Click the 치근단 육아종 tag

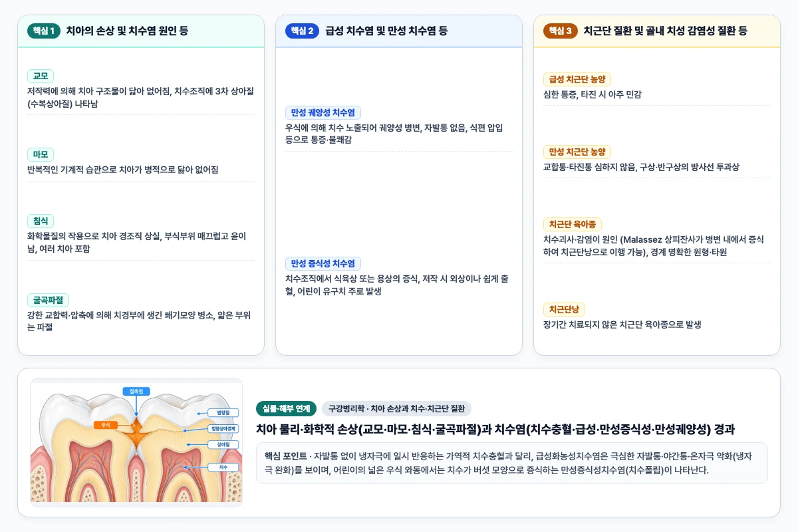click(x=573, y=224)
